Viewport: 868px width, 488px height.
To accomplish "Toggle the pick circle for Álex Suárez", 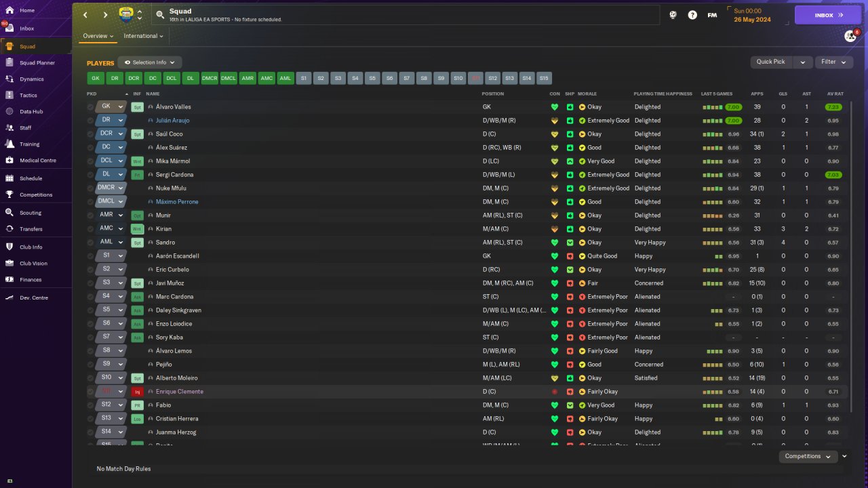I will (90, 148).
